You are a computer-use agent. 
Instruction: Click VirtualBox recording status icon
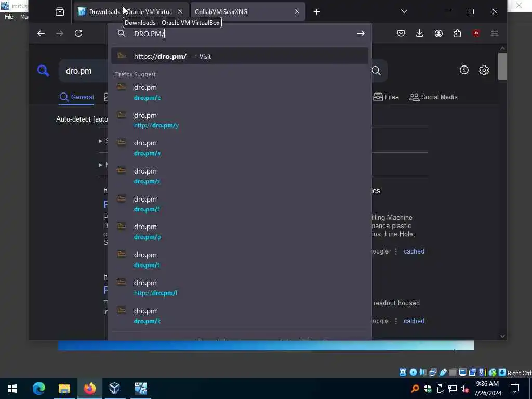(472, 372)
